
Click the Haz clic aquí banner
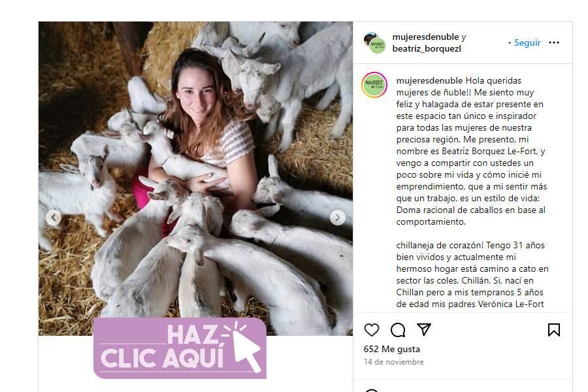pyautogui.click(x=180, y=348)
